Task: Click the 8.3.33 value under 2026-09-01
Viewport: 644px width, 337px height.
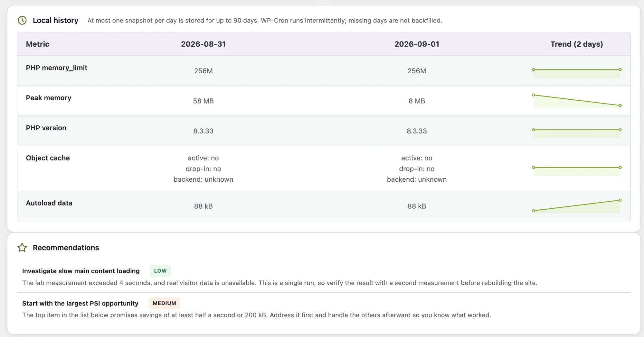Action: pyautogui.click(x=417, y=131)
